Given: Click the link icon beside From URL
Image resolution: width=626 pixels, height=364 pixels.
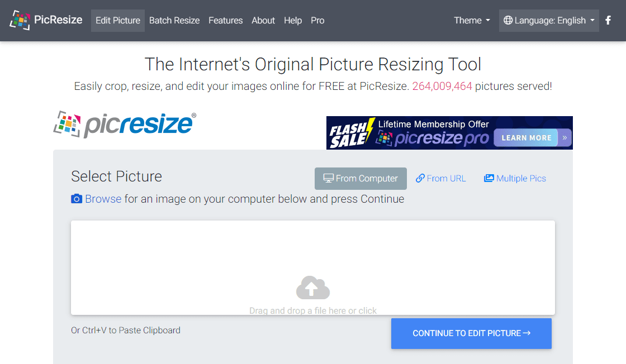Looking at the screenshot, I should click(420, 178).
